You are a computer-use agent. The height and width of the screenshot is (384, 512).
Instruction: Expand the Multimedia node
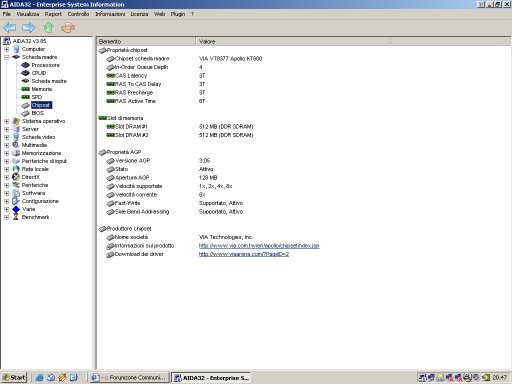point(6,145)
